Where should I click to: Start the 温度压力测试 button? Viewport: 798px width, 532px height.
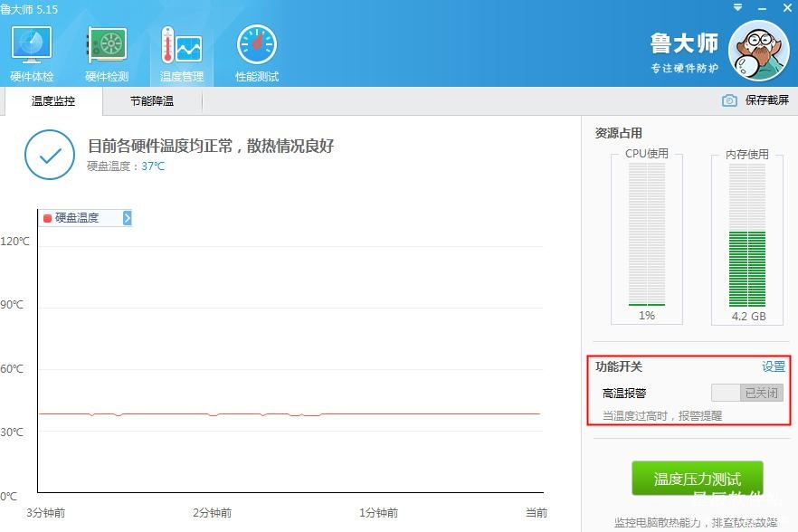click(698, 478)
